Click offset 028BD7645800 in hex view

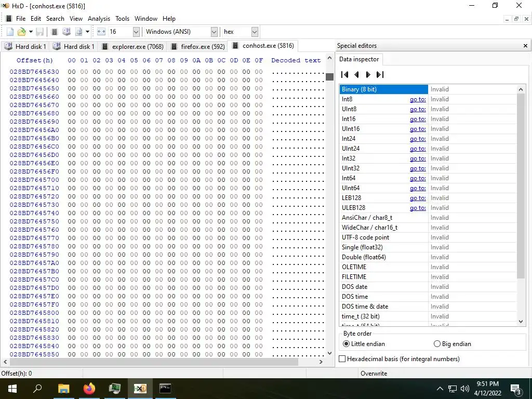[x=34, y=313]
